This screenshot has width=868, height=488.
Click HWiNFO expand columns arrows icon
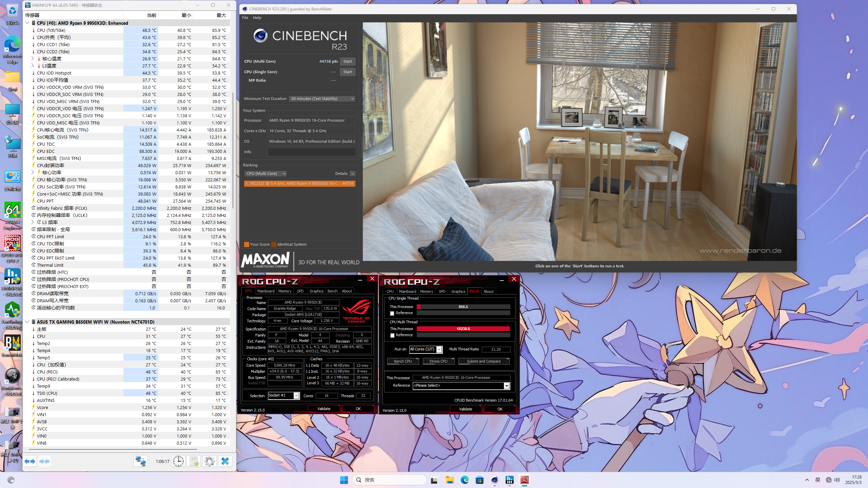[30, 461]
